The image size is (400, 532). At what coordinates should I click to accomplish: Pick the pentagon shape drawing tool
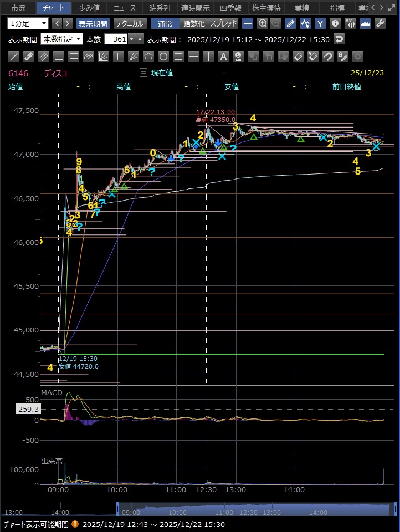pos(148,57)
